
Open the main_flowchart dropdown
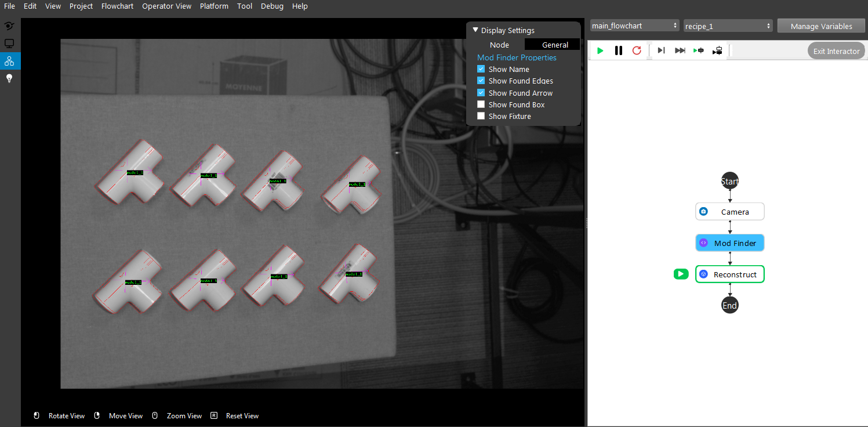[x=634, y=26]
